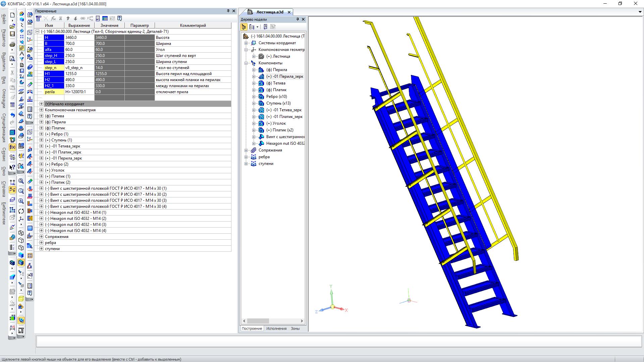Click the Open file folder icon
This screenshot has height=362, width=644.
(12, 26)
